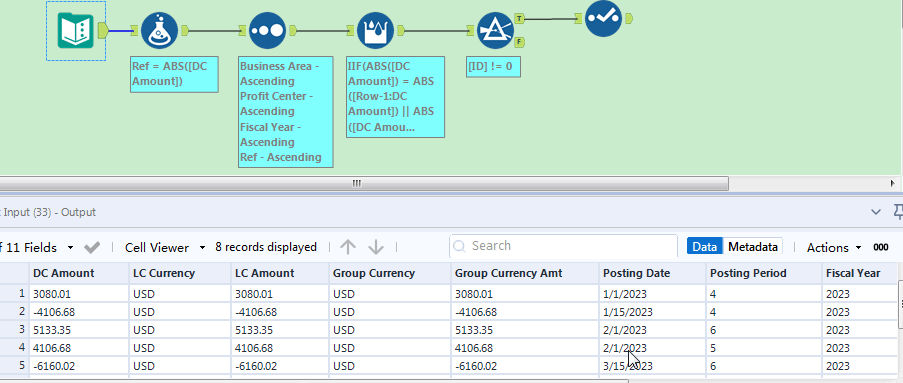Collapse the results pane via the chevron

coord(876,212)
